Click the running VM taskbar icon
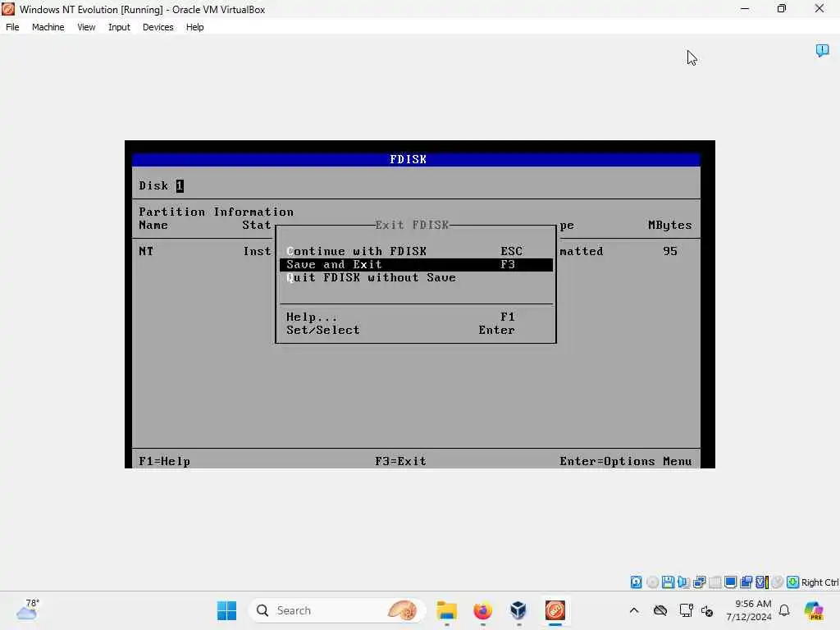Image resolution: width=840 pixels, height=630 pixels. coord(555,610)
